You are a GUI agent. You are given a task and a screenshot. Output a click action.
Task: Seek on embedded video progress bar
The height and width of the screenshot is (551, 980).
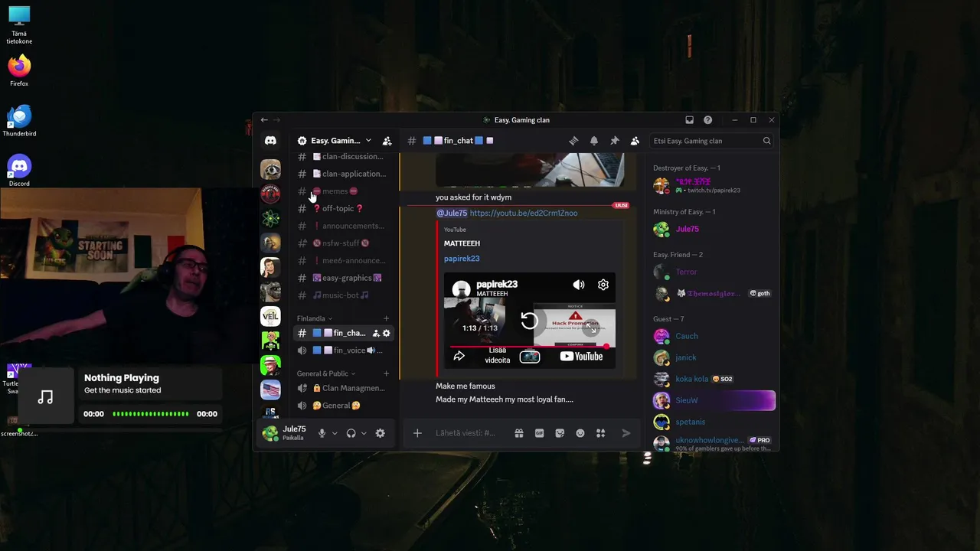(x=530, y=346)
